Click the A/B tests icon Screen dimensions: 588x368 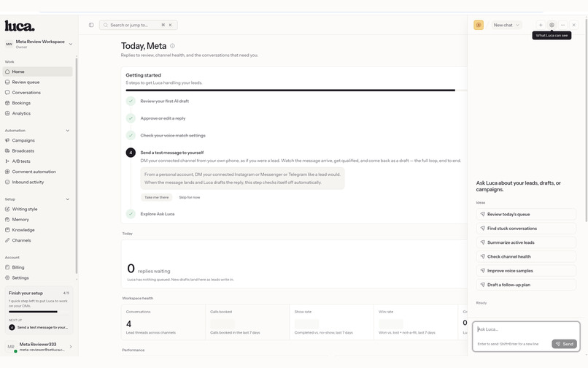click(7, 161)
